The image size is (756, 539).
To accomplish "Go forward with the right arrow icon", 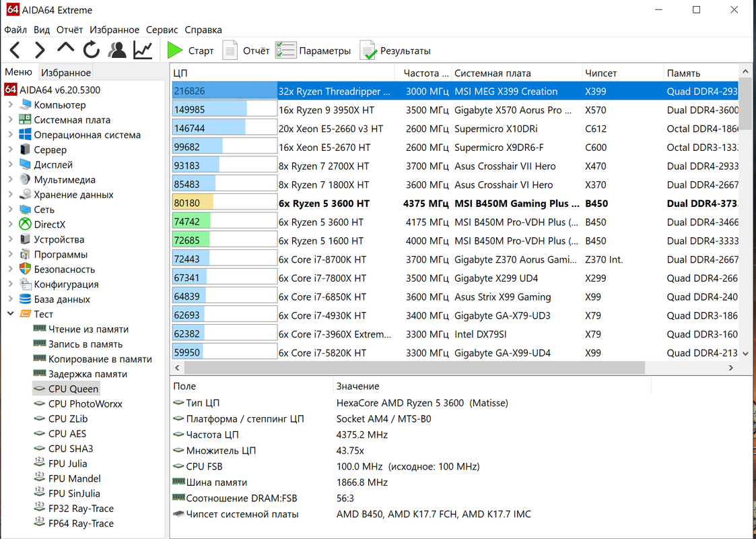I will [40, 50].
